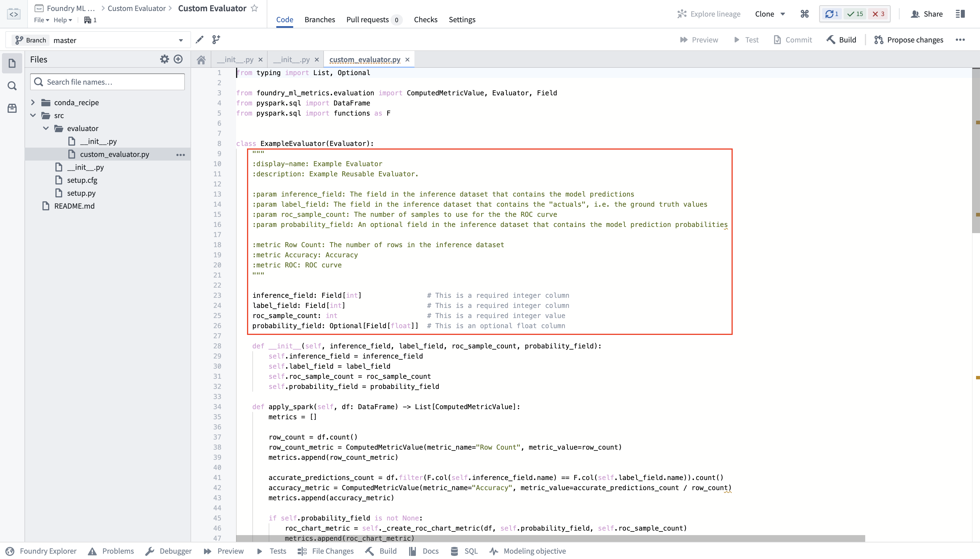Switch to the Checks tab

(426, 20)
